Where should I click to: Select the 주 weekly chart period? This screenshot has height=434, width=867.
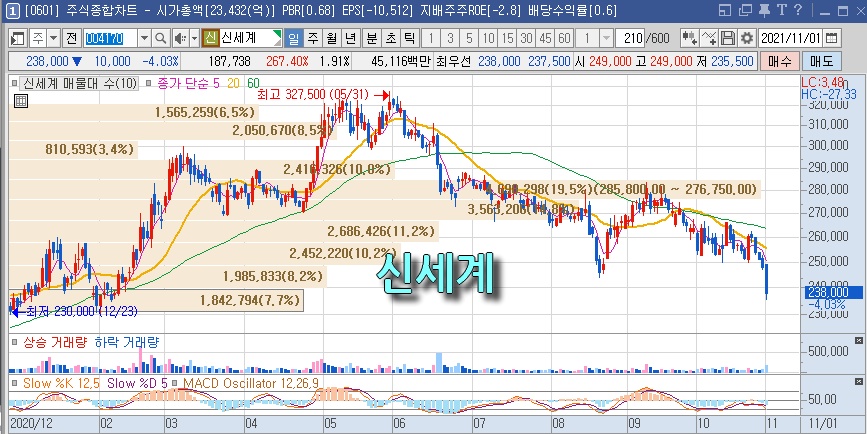(312, 38)
